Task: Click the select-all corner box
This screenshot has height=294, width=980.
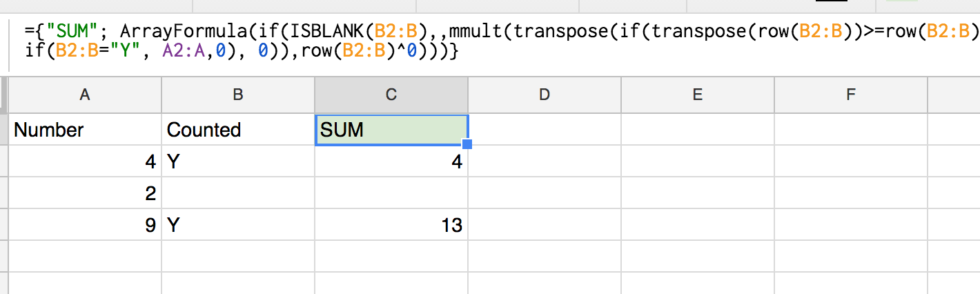Action: point(4,95)
